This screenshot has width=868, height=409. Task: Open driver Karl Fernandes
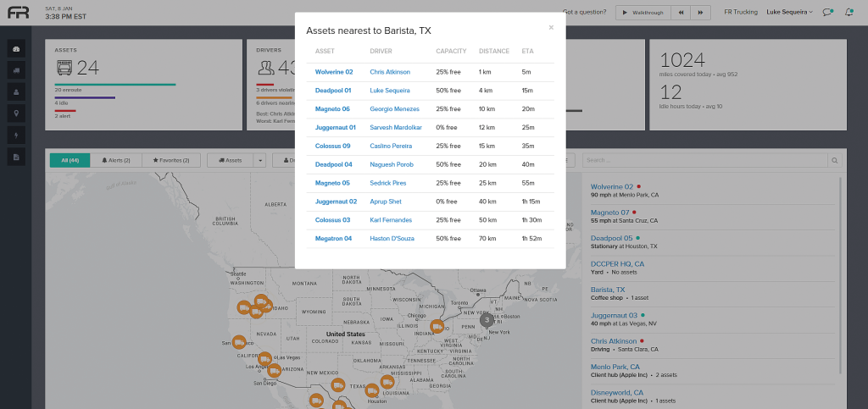click(391, 220)
